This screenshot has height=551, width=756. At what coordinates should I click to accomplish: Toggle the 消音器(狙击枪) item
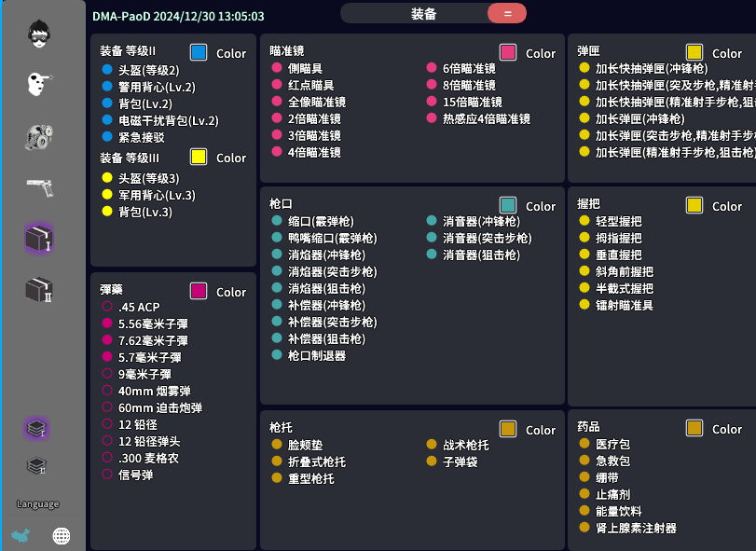coord(432,255)
